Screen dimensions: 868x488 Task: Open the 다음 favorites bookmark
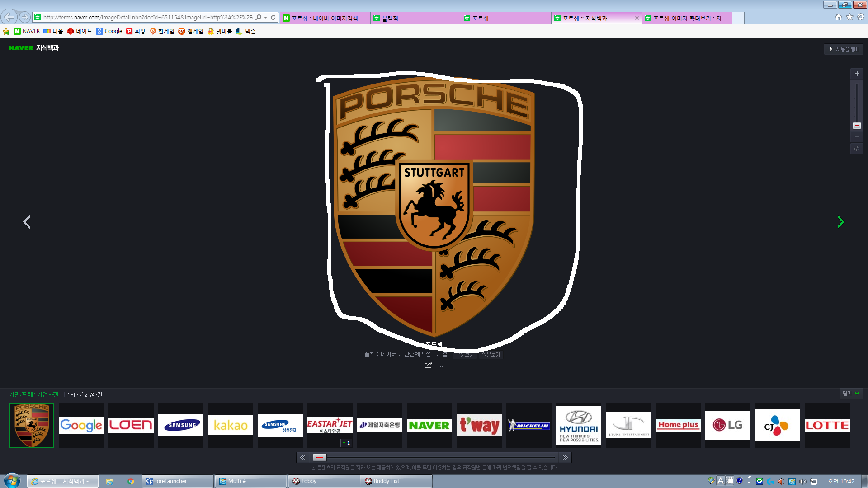click(x=53, y=31)
